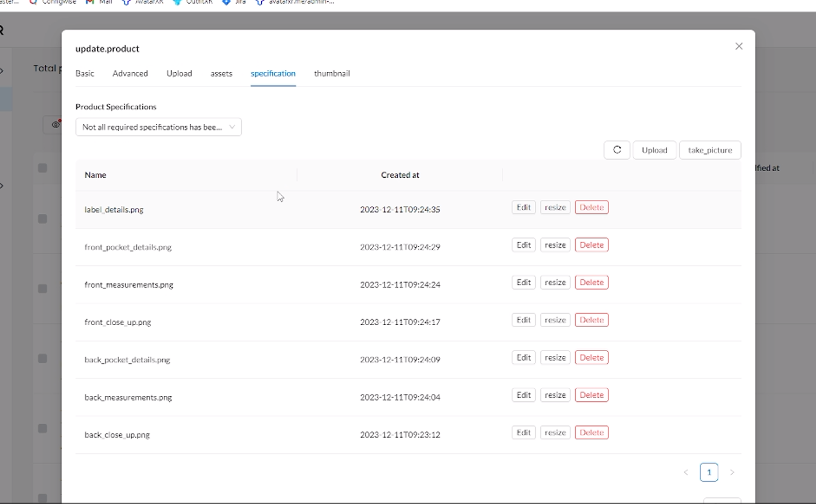Click the refresh icon button above the specifications table
Screen dimensions: 816x504
click(617, 150)
